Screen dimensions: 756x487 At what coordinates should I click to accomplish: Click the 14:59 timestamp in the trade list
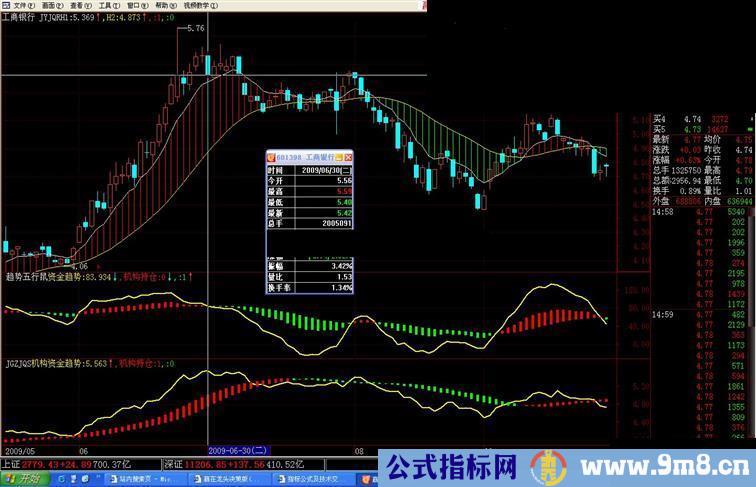[x=661, y=315]
